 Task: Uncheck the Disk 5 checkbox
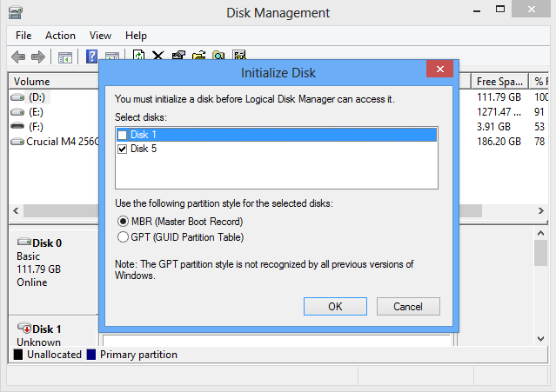(123, 149)
